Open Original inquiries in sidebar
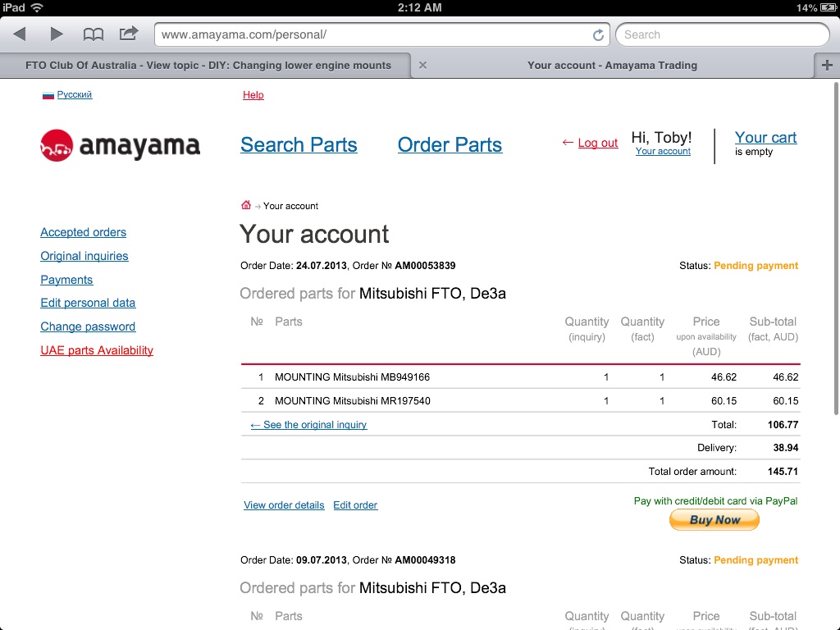 [84, 256]
